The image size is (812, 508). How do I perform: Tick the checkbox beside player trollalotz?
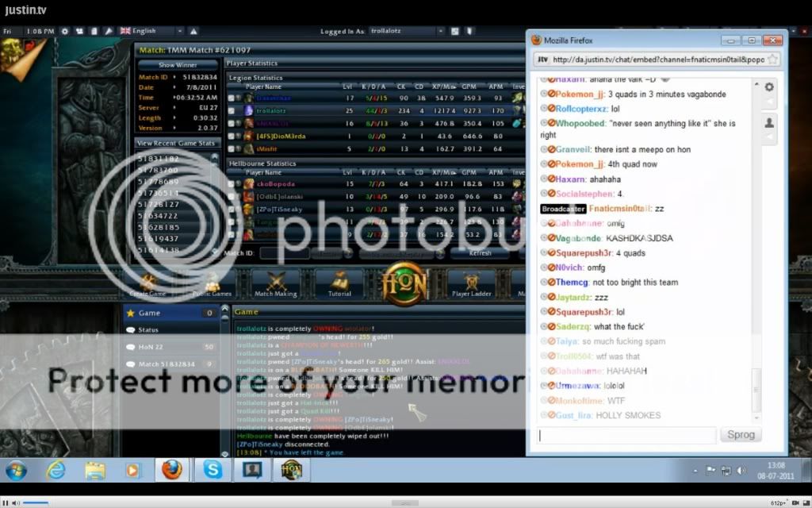pos(231,111)
